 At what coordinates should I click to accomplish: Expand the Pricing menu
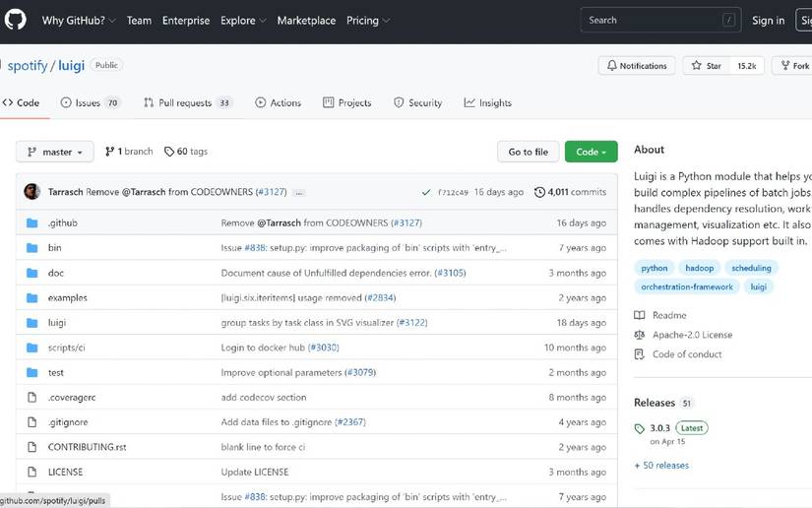[x=368, y=21]
